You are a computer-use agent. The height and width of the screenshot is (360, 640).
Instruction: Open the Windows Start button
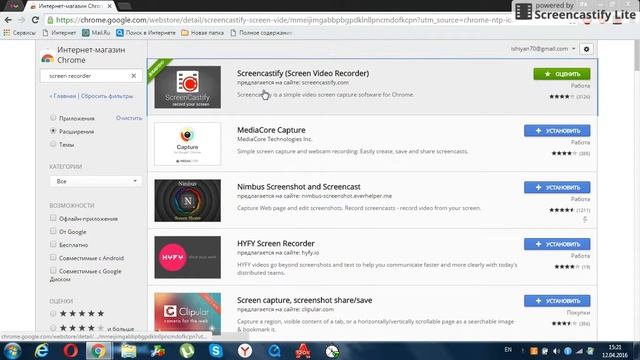point(12,351)
